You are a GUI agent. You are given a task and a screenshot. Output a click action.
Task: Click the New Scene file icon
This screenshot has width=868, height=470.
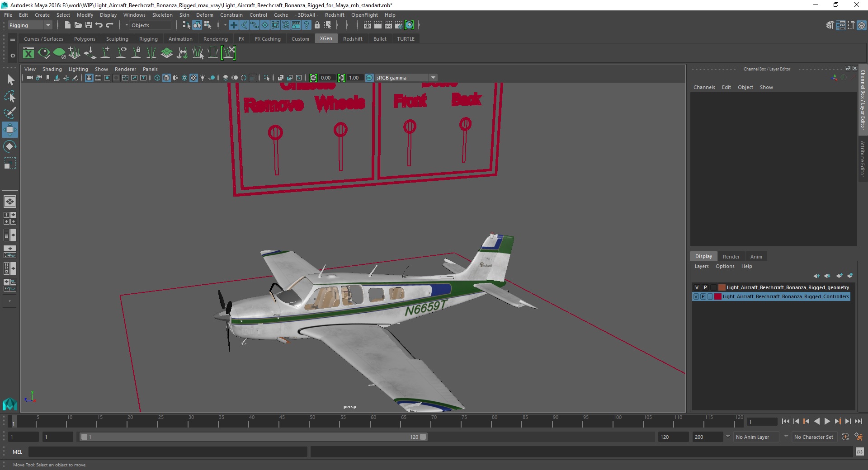[x=67, y=25]
